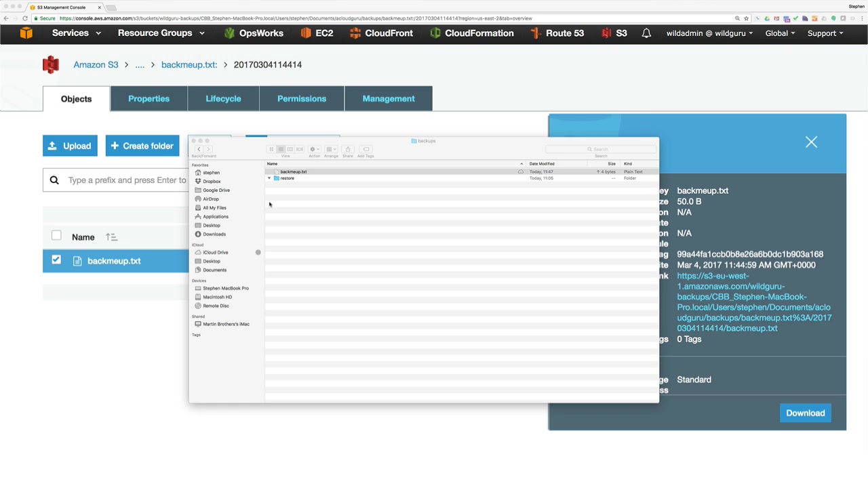
Task: Open the CloudFront shortcut
Action: point(381,33)
